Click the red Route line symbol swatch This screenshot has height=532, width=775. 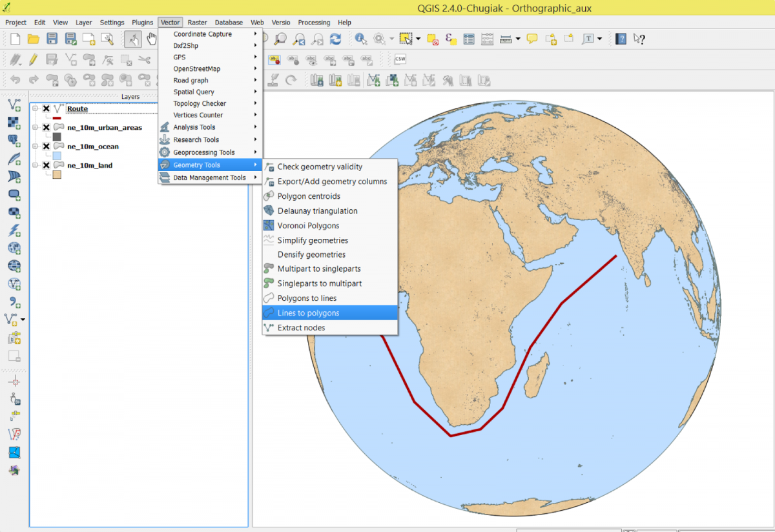57,118
